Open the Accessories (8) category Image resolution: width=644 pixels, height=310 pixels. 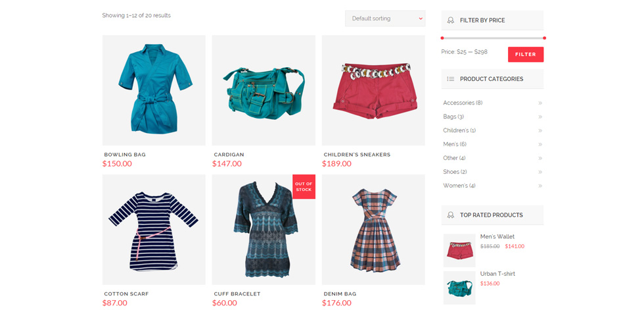tap(463, 103)
